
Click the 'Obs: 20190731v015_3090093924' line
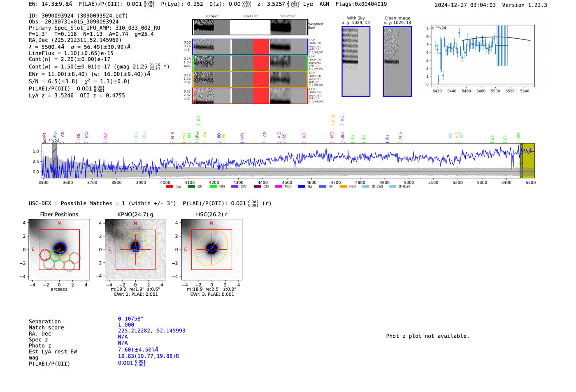pos(74,22)
